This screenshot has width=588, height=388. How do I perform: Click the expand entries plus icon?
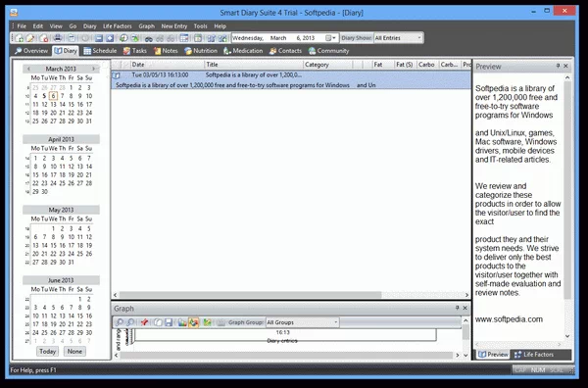tap(110, 38)
